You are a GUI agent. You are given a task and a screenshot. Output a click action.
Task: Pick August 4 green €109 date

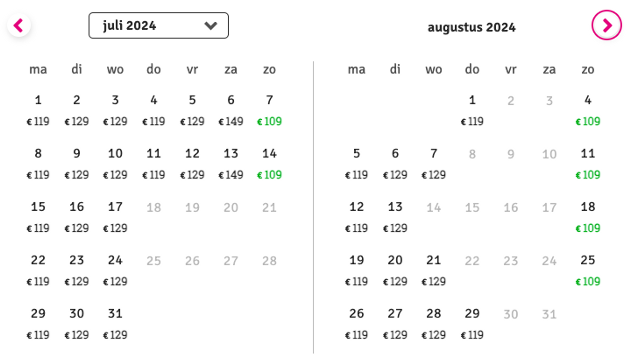588,111
